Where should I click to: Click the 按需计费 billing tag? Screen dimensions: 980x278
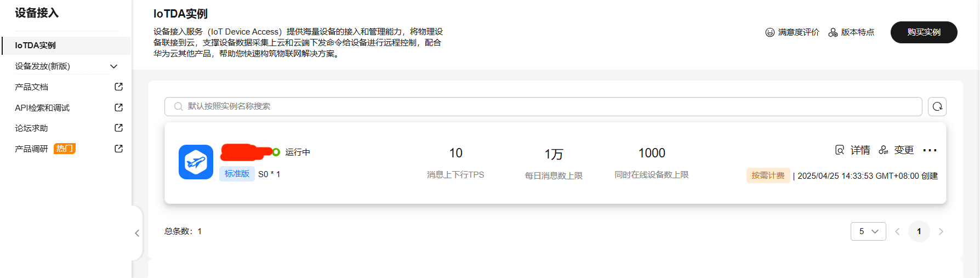(x=768, y=175)
